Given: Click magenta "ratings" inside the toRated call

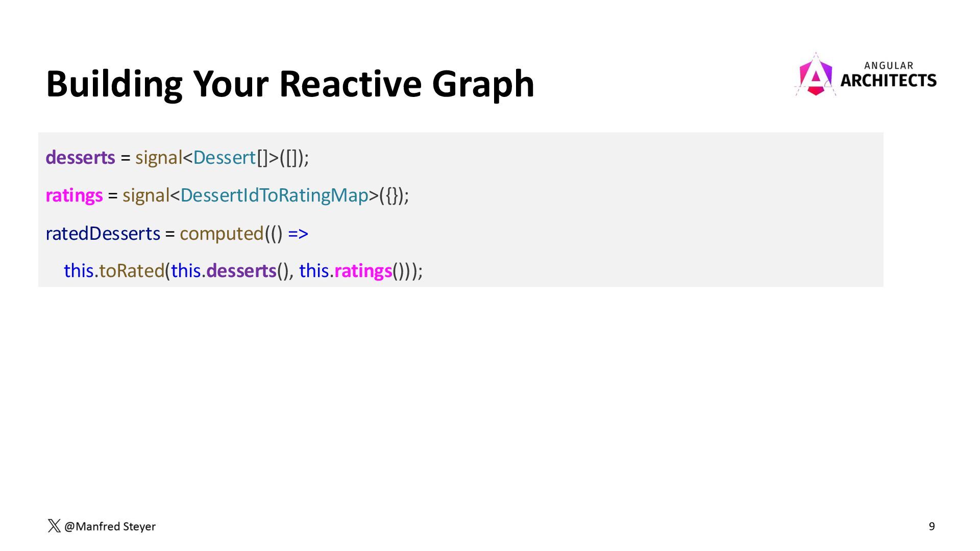Looking at the screenshot, I should click(363, 271).
